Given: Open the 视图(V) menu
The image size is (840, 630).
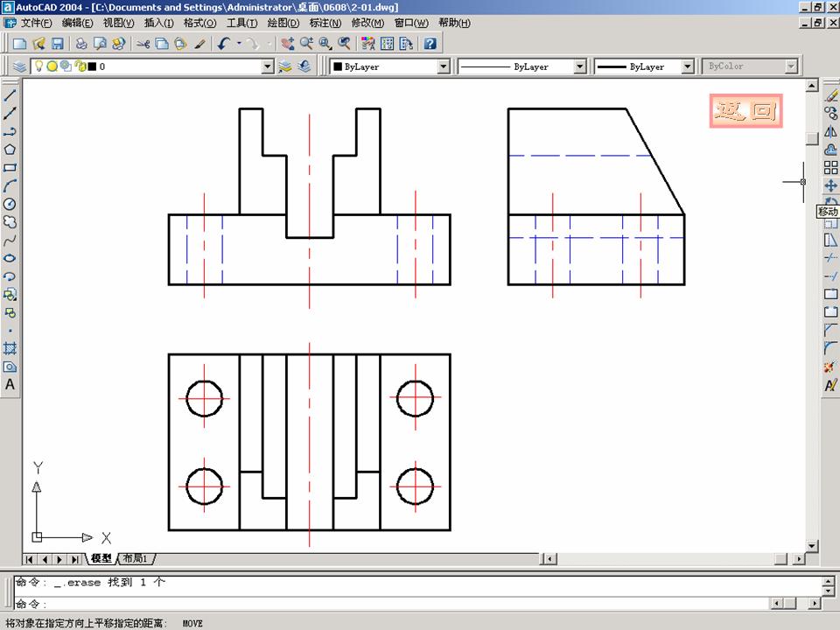Looking at the screenshot, I should (x=119, y=23).
